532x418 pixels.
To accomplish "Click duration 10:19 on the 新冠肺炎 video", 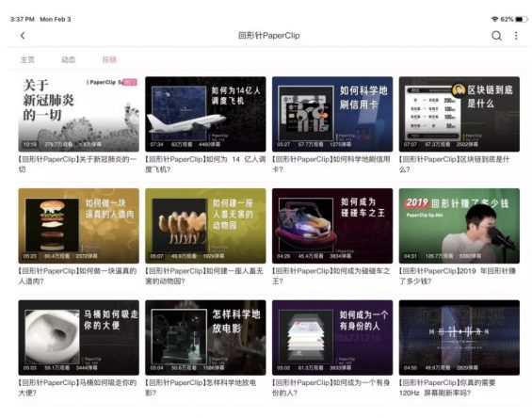I will 29,145.
